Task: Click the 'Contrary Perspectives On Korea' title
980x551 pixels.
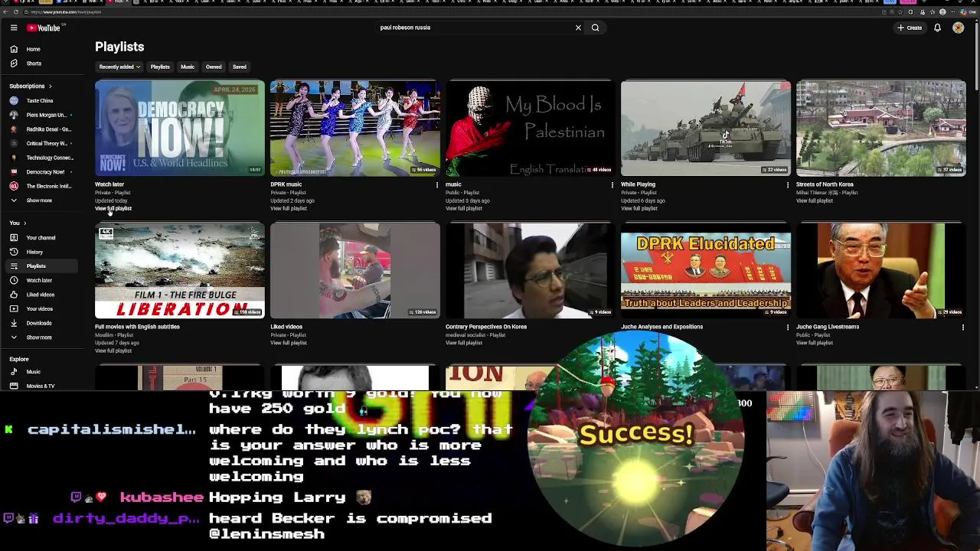Action: tap(486, 327)
